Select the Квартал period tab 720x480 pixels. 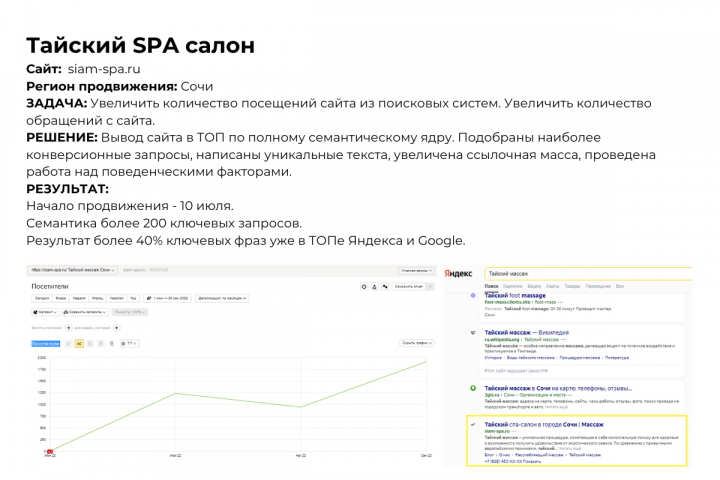tap(117, 298)
